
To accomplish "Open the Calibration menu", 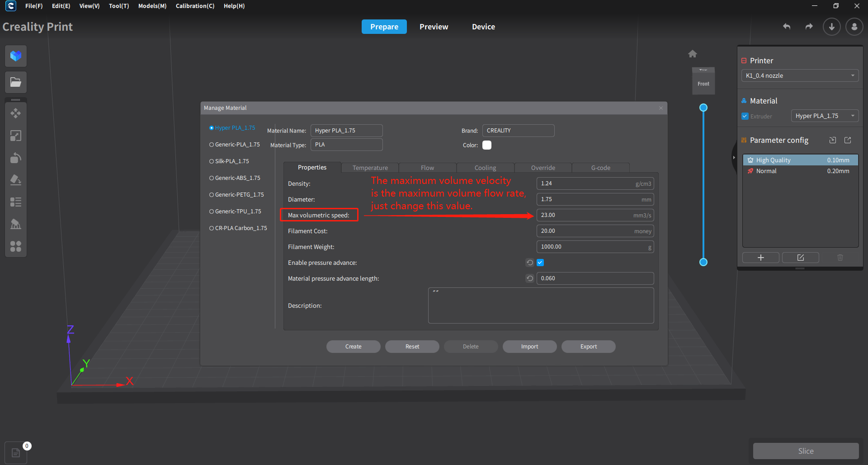I will [195, 6].
